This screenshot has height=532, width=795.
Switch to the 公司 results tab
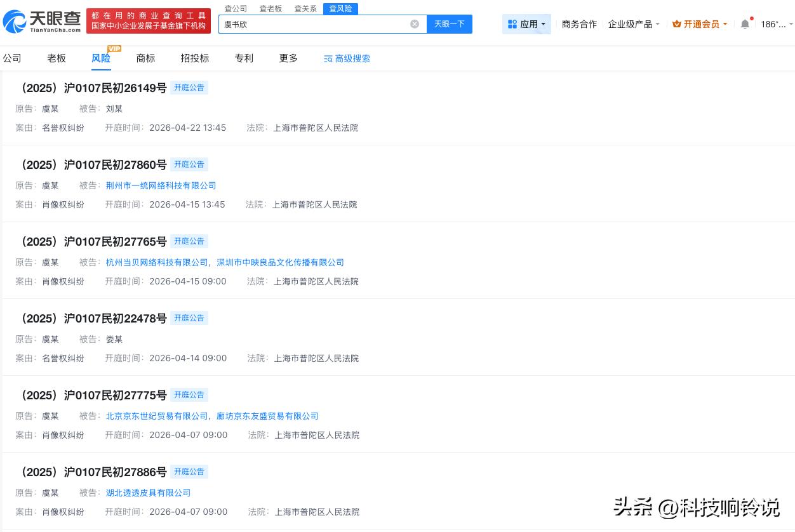tap(11, 58)
